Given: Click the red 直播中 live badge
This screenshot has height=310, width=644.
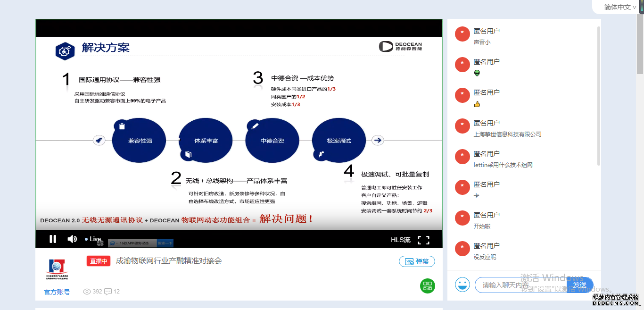Looking at the screenshot, I should 99,261.
